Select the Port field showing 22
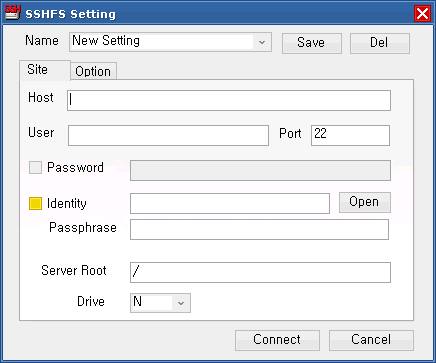The height and width of the screenshot is (363, 436). coord(350,135)
